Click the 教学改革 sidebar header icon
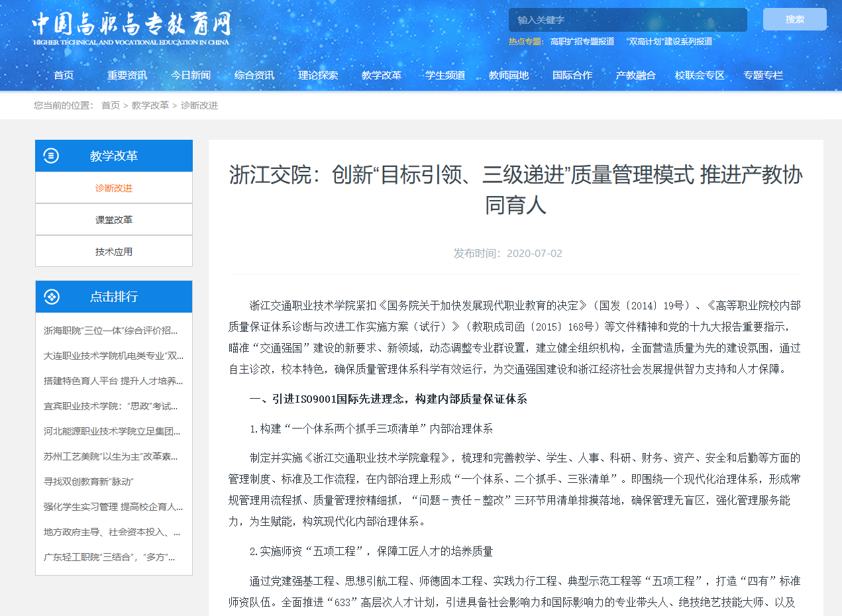This screenshot has width=842, height=616. coord(51,156)
